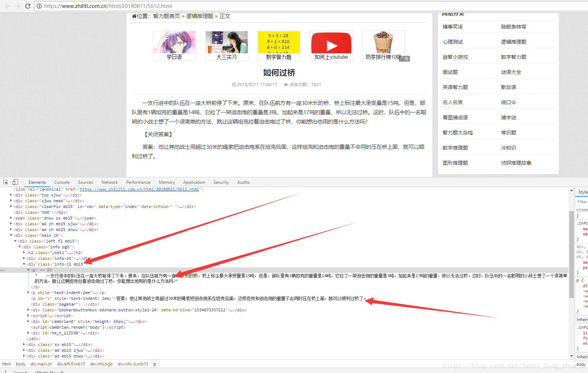The height and width of the screenshot is (373, 588).
Task: Select the p id="v" answer element row
Action: [204, 298]
